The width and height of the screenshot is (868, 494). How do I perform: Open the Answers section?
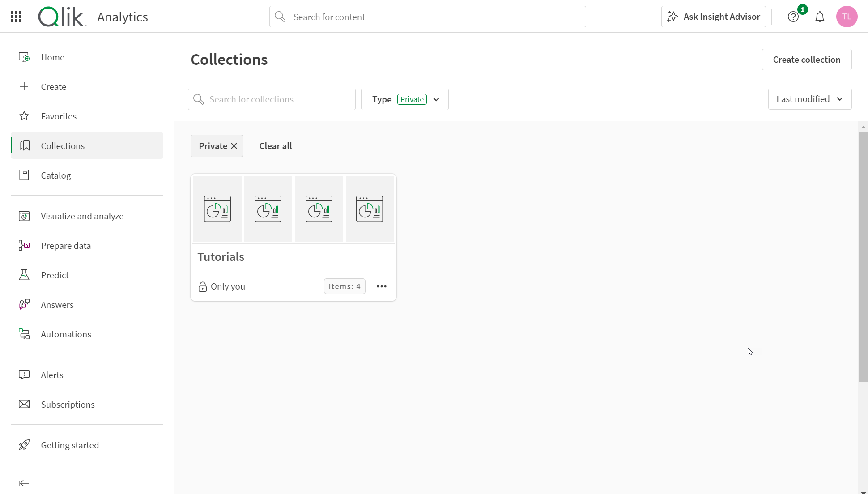point(57,305)
